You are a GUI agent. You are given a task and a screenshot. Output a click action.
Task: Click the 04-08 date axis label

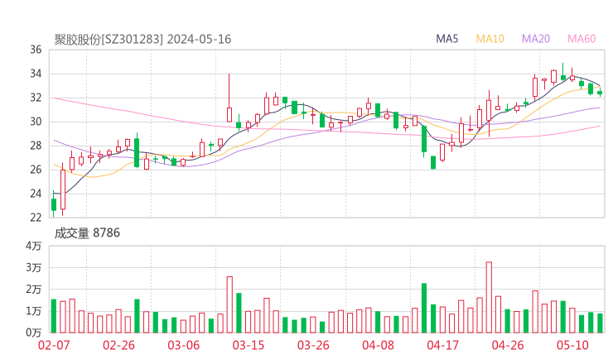coord(378,345)
